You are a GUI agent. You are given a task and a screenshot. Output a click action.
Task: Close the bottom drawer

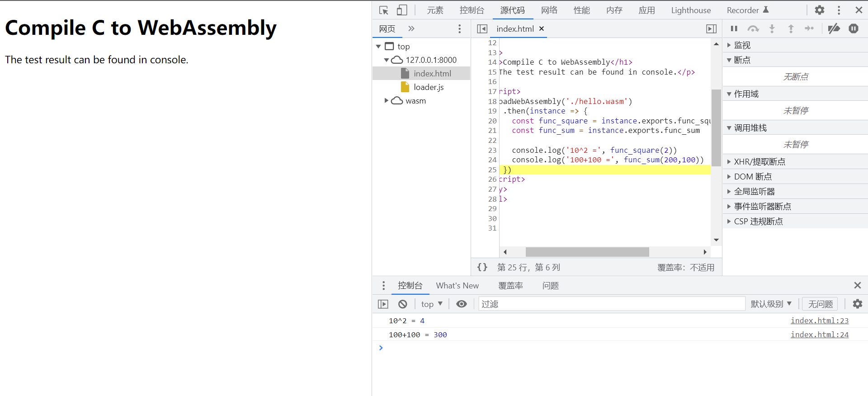pos(858,285)
